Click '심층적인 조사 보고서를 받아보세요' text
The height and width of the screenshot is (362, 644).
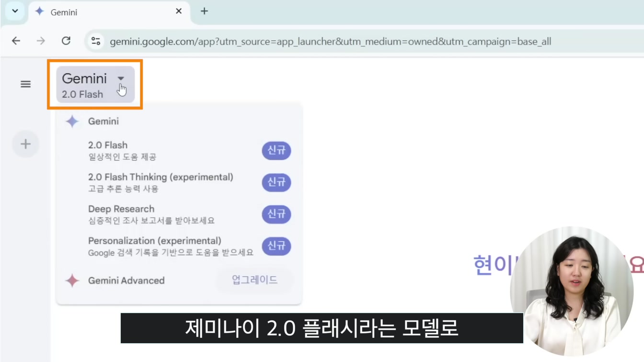pyautogui.click(x=151, y=221)
